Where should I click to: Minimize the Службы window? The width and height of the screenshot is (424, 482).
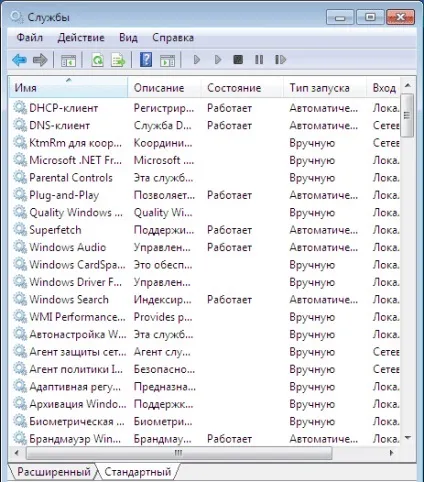coord(340,17)
